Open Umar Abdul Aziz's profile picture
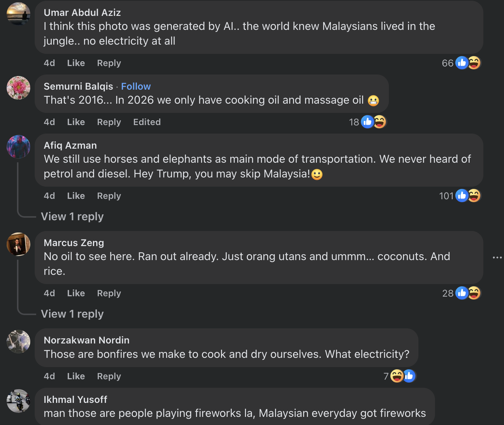The image size is (504, 425). coord(18,14)
